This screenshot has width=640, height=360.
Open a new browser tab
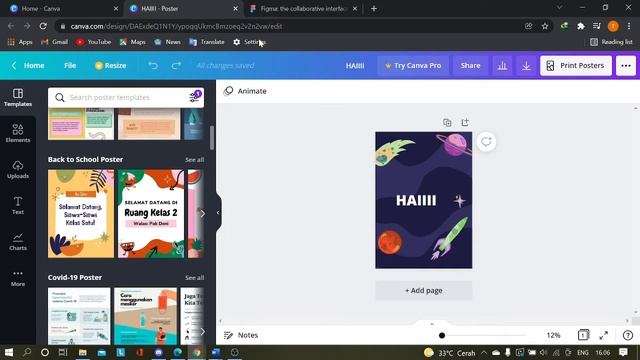(374, 8)
